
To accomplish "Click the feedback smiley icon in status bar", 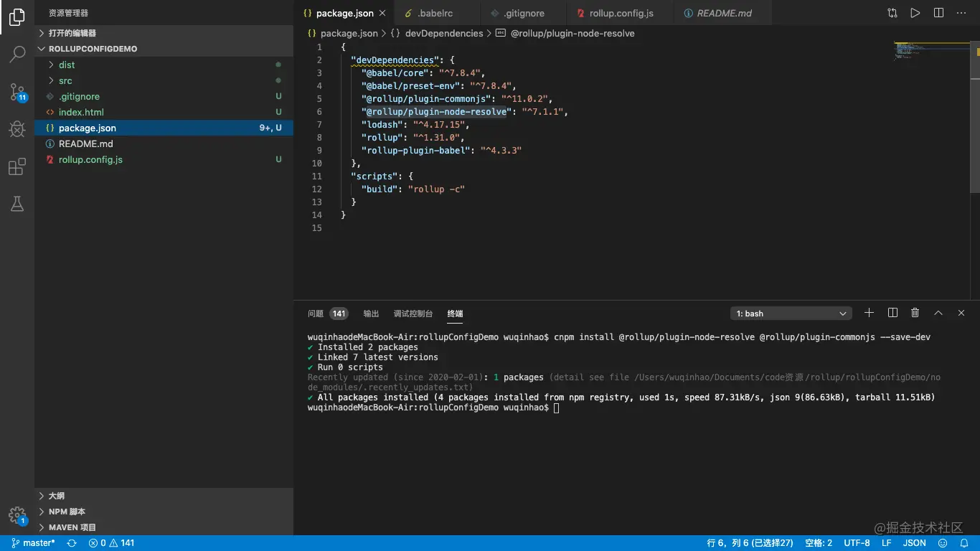I will click(943, 543).
